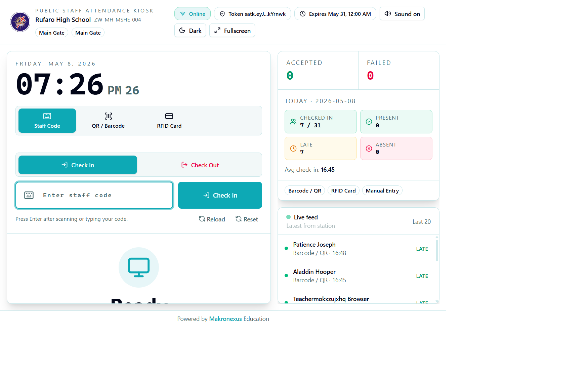
Task: Click the Absent cross icon
Action: [369, 149]
